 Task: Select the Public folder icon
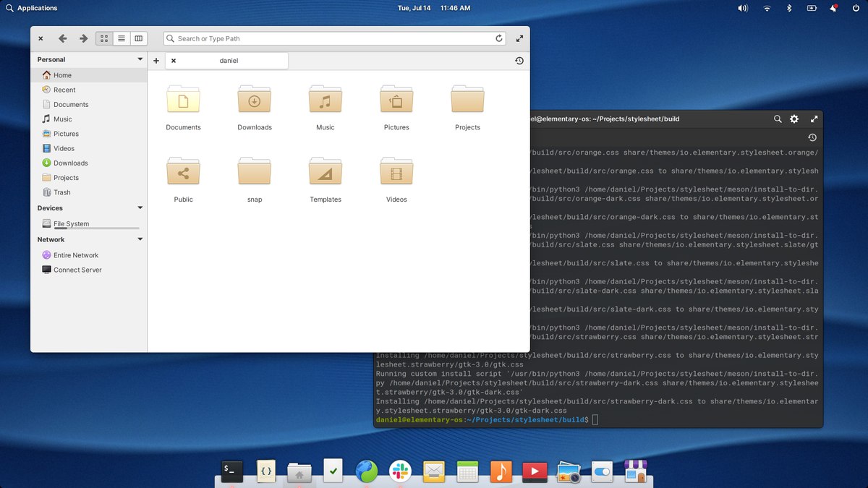(183, 171)
